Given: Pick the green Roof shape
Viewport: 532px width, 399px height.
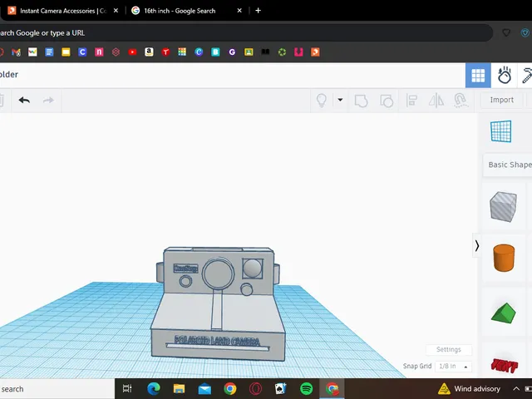Looking at the screenshot, I should click(x=504, y=313).
